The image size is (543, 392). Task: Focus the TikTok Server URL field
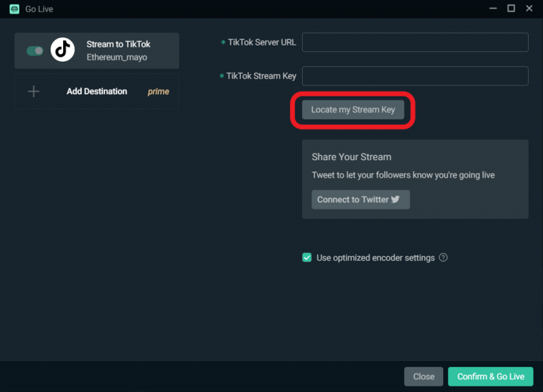pos(415,42)
